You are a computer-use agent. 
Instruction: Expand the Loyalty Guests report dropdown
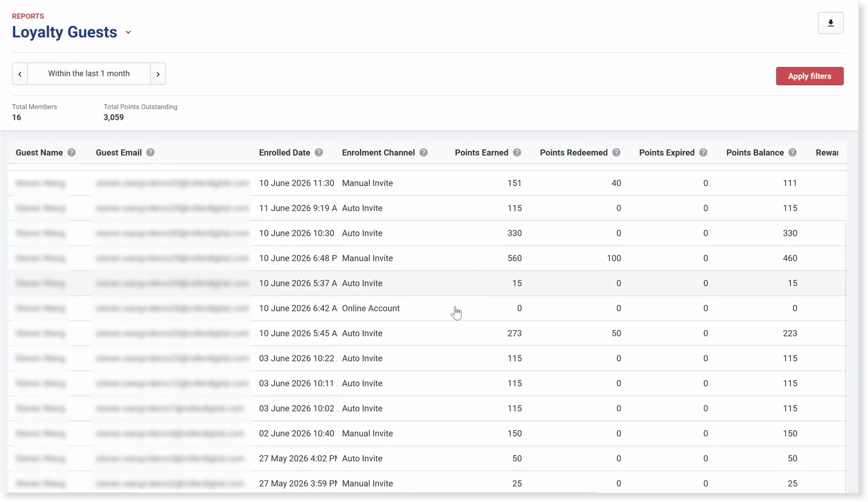pyautogui.click(x=128, y=32)
